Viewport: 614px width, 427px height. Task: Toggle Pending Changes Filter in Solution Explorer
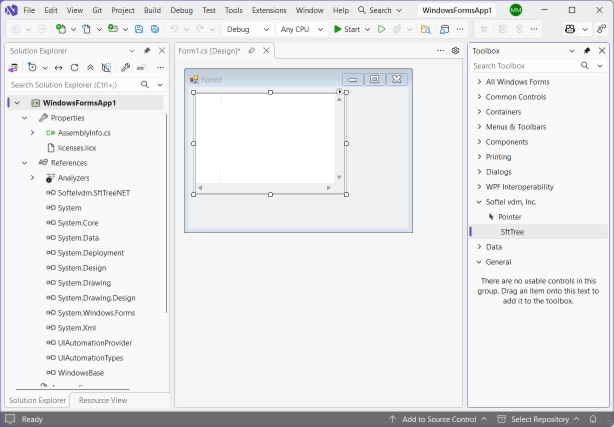click(32, 68)
